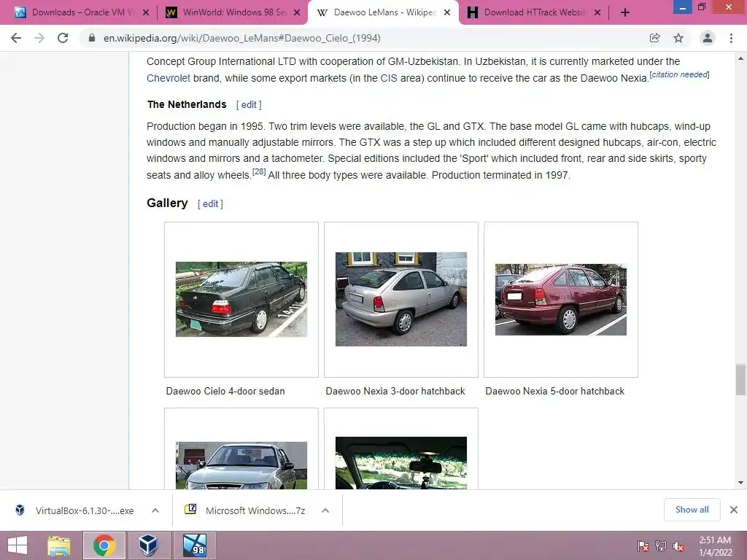Screen dimensions: 747x560
Task: Dismiss the downloads bar
Action: click(734, 510)
